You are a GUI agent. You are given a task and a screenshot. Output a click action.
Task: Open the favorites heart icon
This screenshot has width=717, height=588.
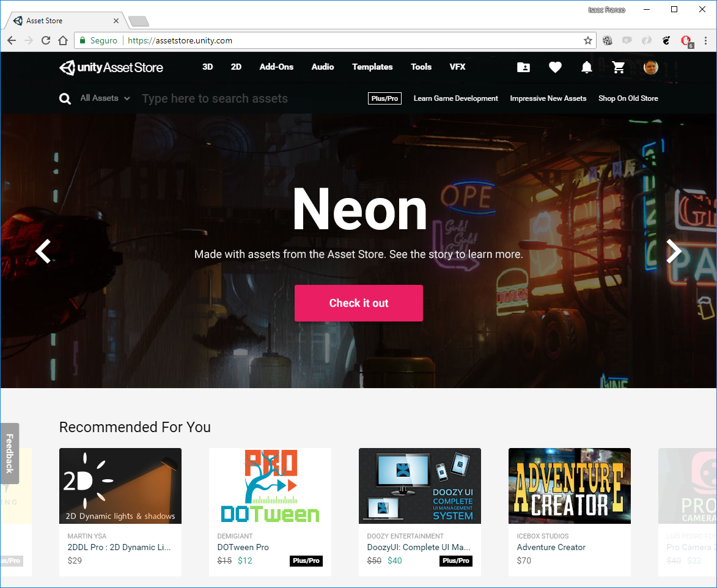tap(555, 68)
